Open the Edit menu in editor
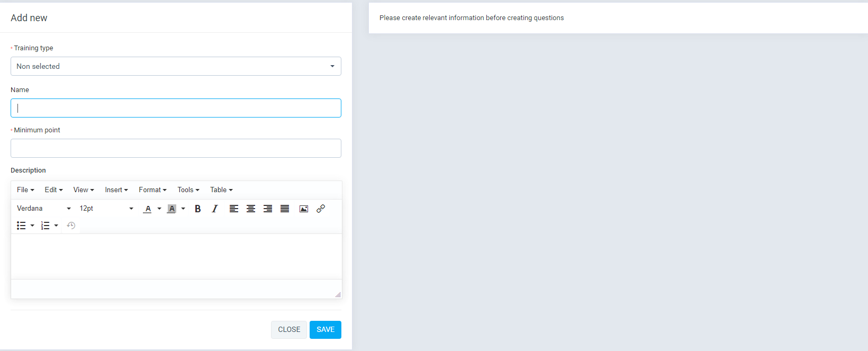Image resolution: width=868 pixels, height=351 pixels. (x=53, y=190)
